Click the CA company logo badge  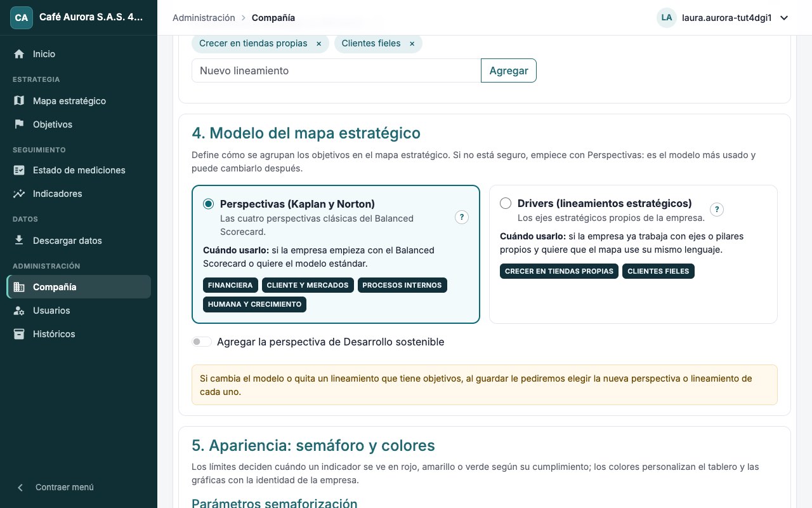coord(22,18)
